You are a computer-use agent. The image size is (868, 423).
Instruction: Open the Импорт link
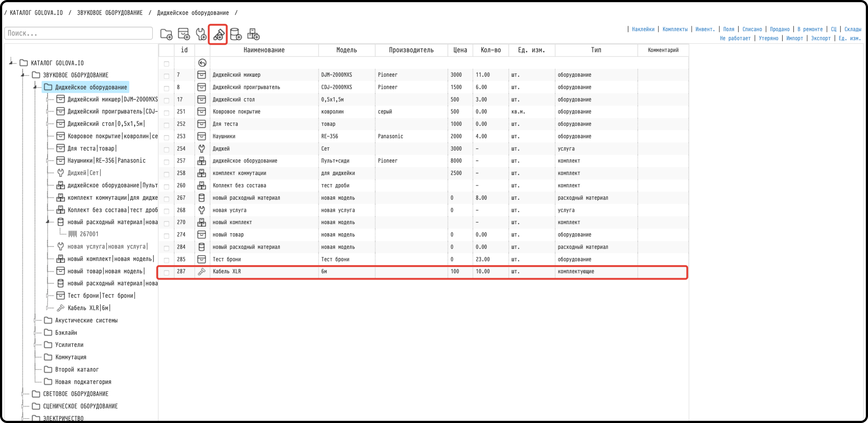[x=795, y=38]
